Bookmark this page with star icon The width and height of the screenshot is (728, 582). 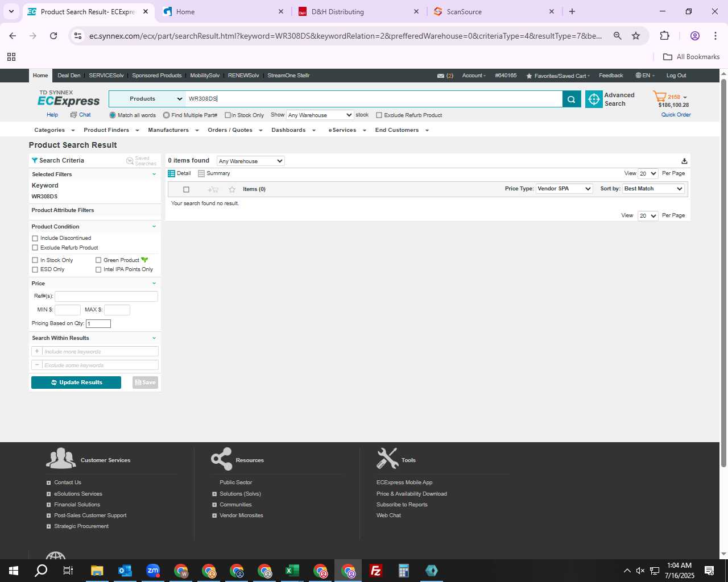pos(636,36)
